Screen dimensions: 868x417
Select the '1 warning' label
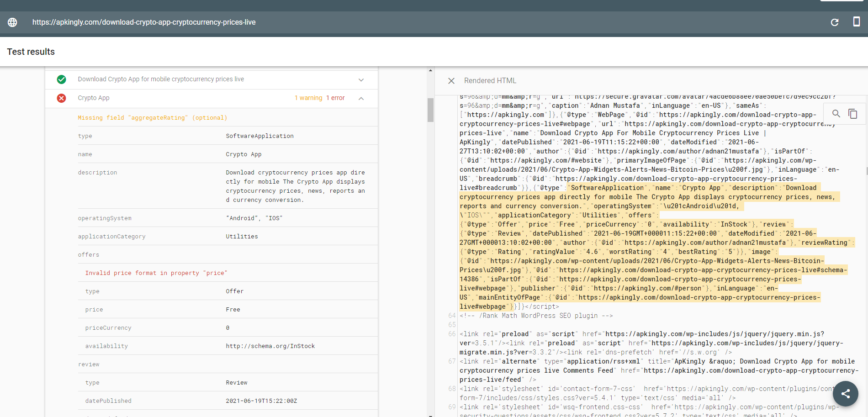point(308,98)
